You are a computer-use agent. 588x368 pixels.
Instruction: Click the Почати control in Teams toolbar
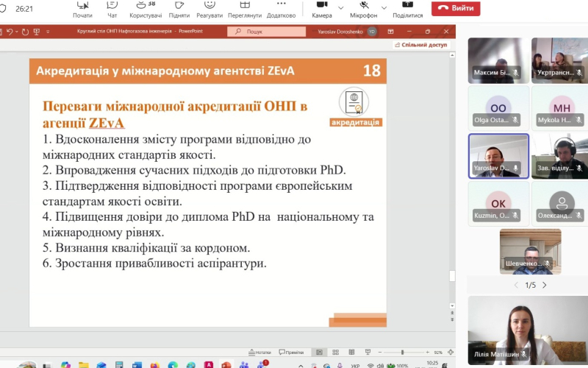(82, 10)
